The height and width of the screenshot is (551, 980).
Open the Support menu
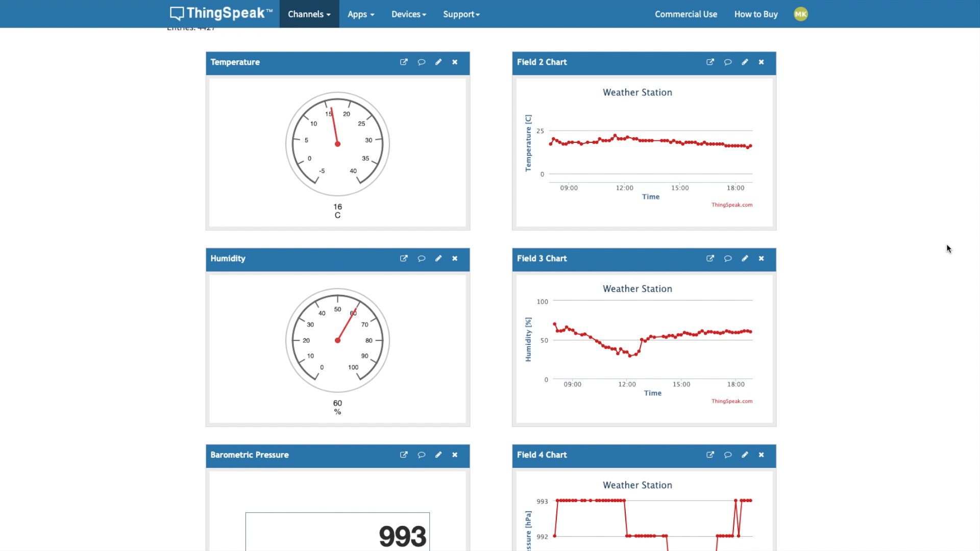pos(461,14)
